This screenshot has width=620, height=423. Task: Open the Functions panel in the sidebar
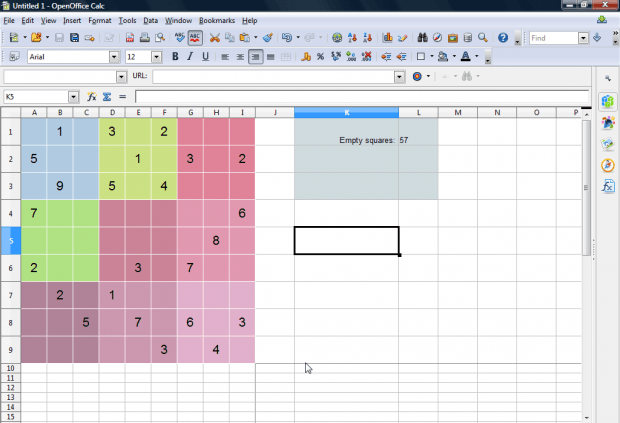(x=607, y=187)
